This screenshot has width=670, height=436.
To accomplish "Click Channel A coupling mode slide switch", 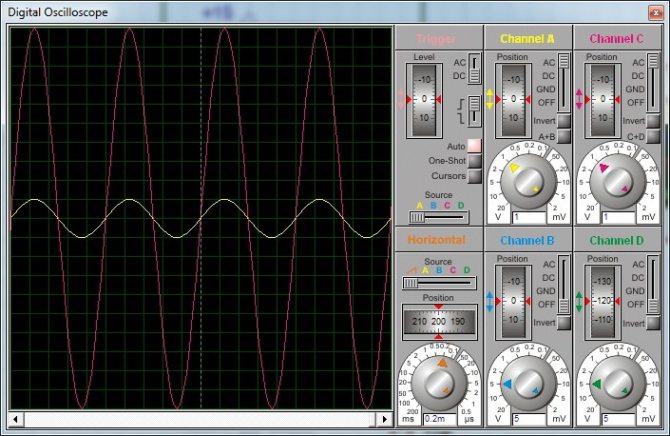I will [564, 82].
